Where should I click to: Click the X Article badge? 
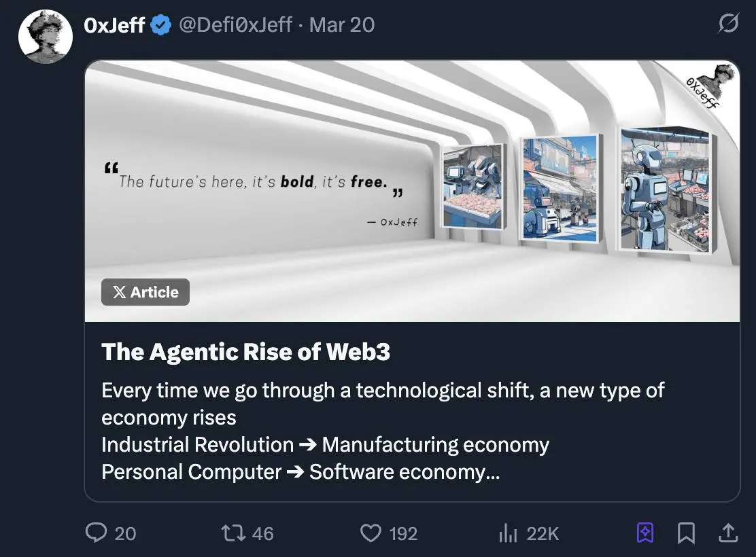(x=145, y=292)
